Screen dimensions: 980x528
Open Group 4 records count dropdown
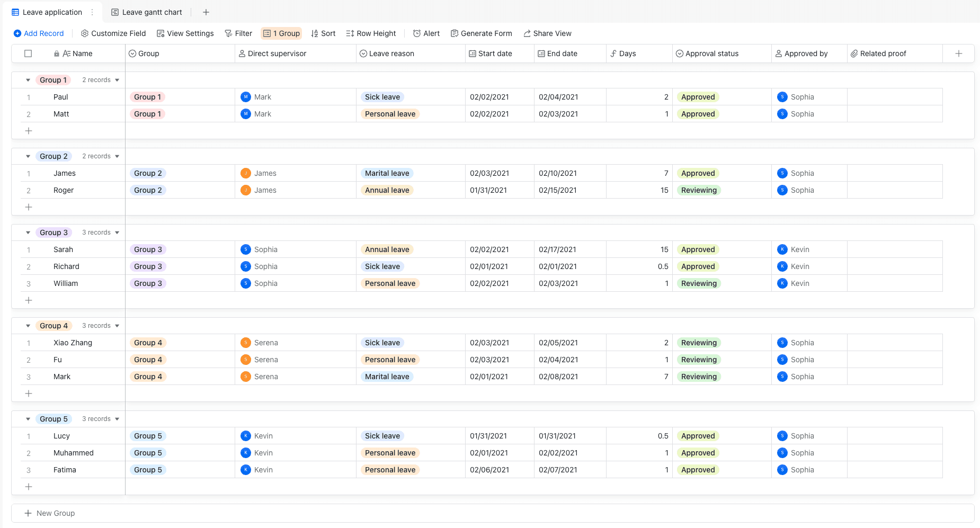[x=101, y=326]
